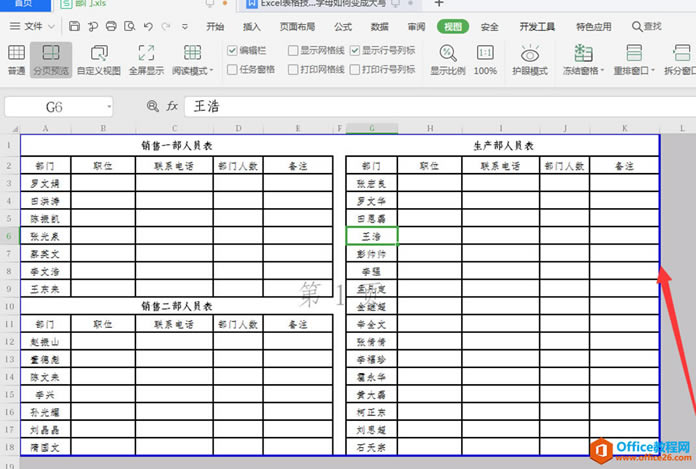Open the 页面布局 ribbon tab
696x469 pixels.
[x=297, y=27]
